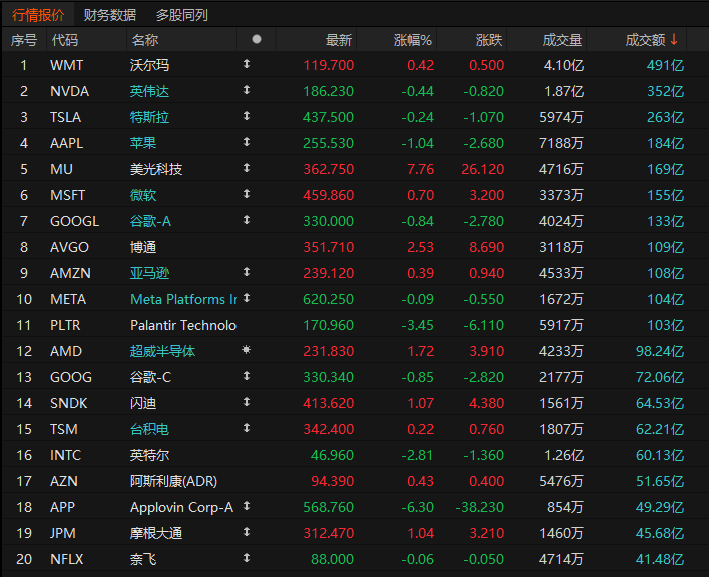The width and height of the screenshot is (709, 577).
Task: Click the dot column header icon
Action: tap(257, 39)
